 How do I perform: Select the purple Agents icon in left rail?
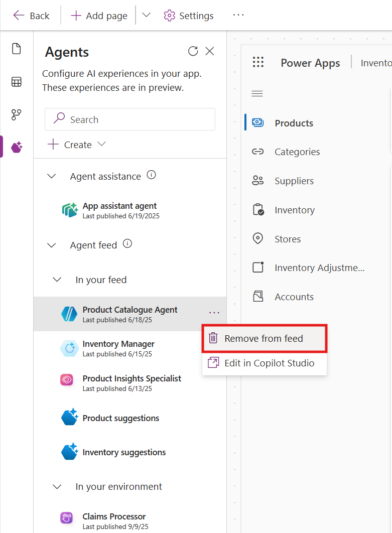16,147
